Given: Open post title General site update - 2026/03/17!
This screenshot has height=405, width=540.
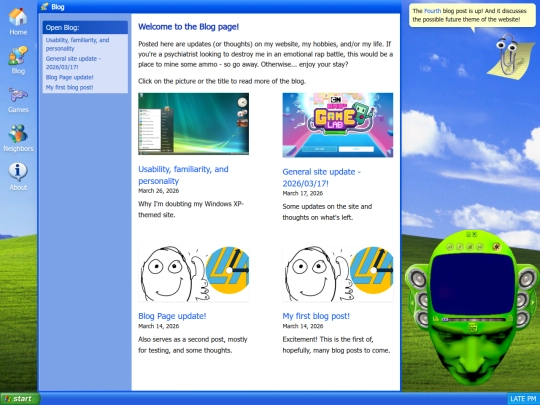Looking at the screenshot, I should (x=322, y=177).
